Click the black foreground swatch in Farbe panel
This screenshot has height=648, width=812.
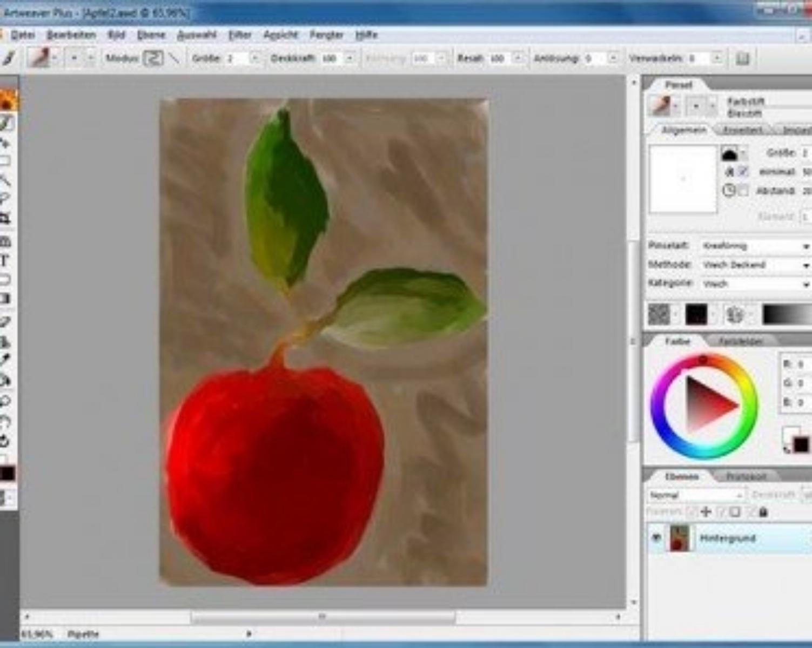[801, 444]
